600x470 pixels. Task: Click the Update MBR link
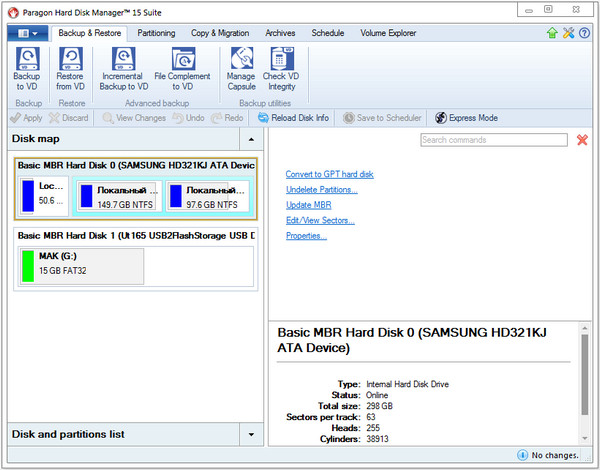tap(307, 205)
